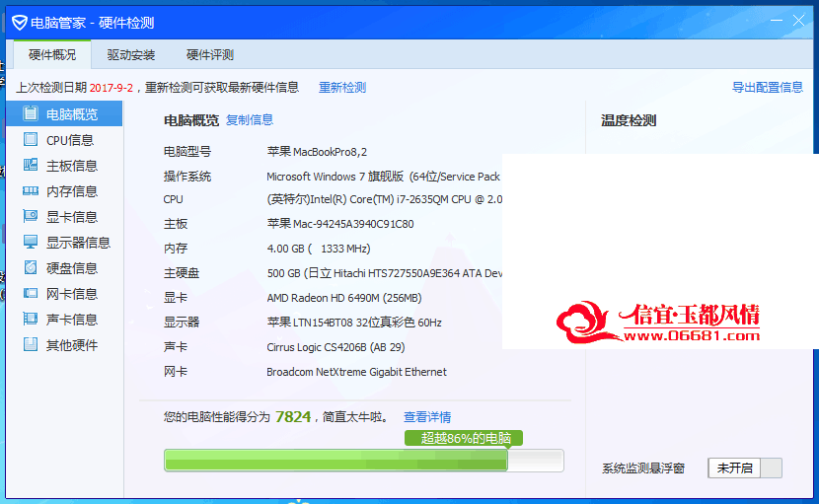Click the 操作系统 label

pos(187,177)
